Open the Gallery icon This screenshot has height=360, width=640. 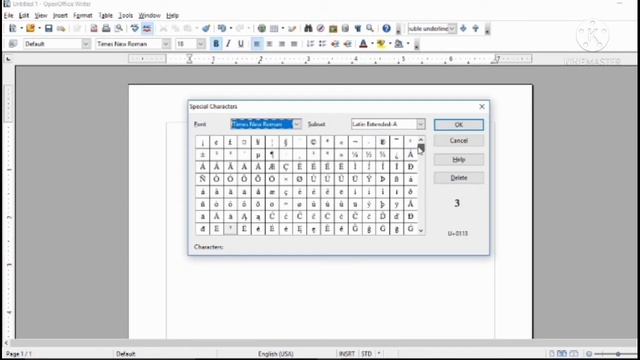point(333,28)
